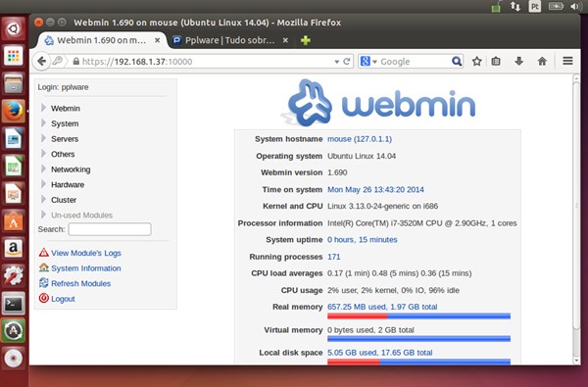
Task: Click the padlock site identity icon
Action: (x=76, y=61)
